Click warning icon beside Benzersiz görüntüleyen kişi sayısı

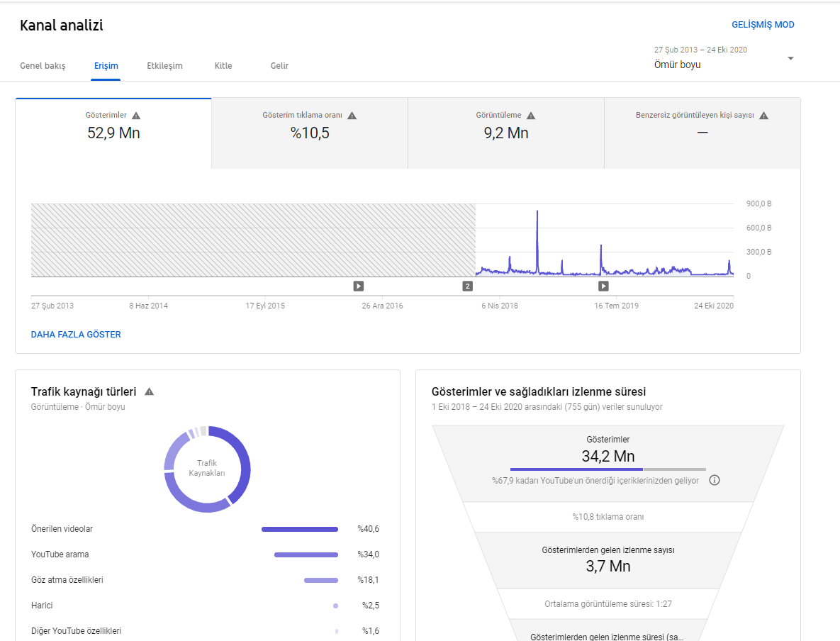click(764, 116)
